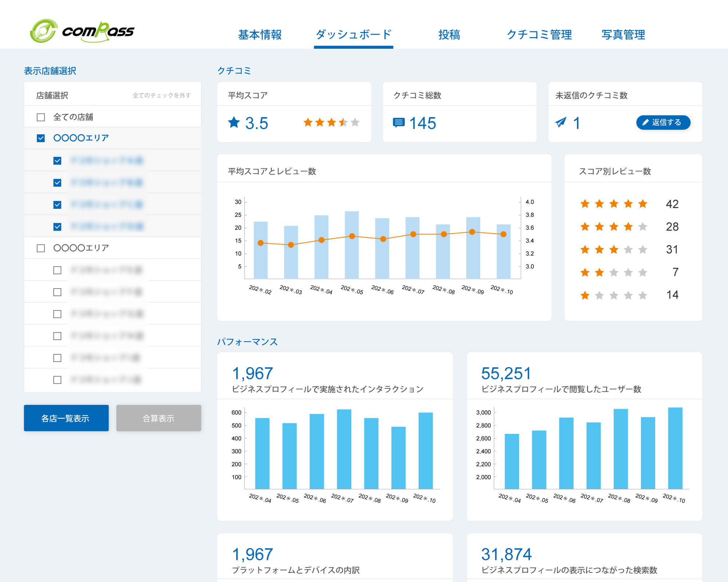The image size is (728, 582).
Task: Open the 基本情報 tab
Action: point(260,35)
